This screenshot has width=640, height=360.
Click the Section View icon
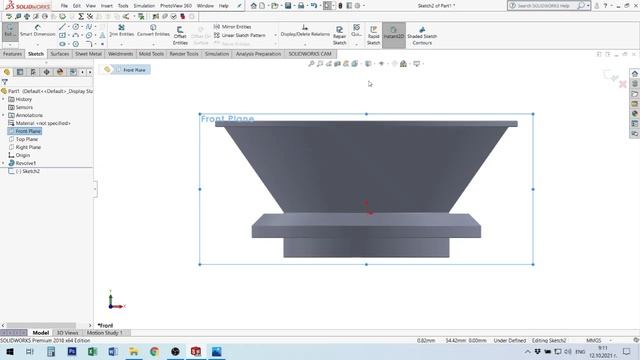coord(338,64)
